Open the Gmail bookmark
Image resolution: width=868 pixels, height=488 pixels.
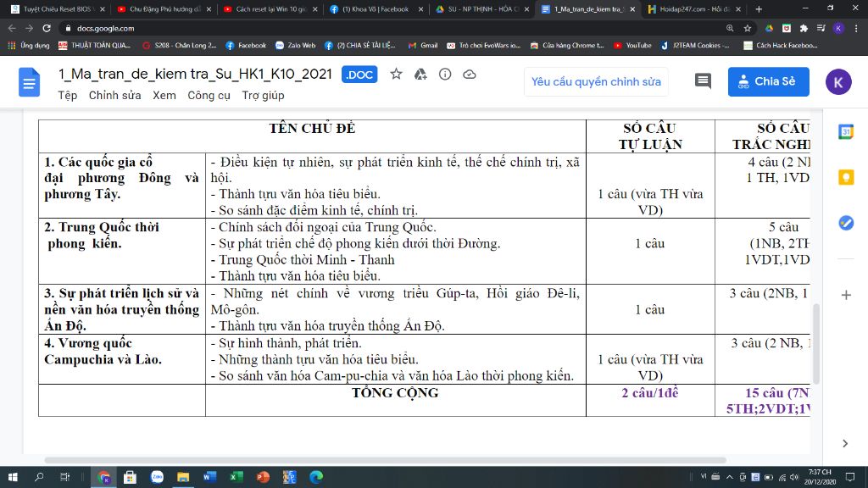[423, 46]
